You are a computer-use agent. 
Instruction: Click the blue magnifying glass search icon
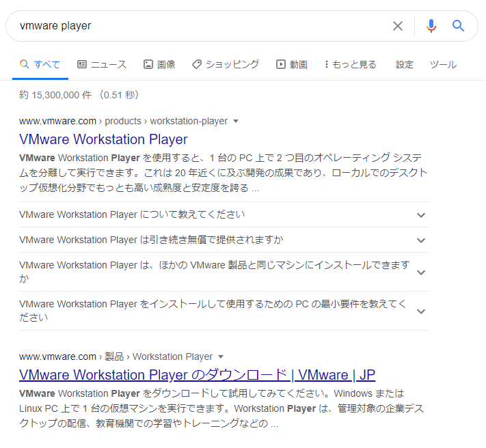tap(458, 26)
